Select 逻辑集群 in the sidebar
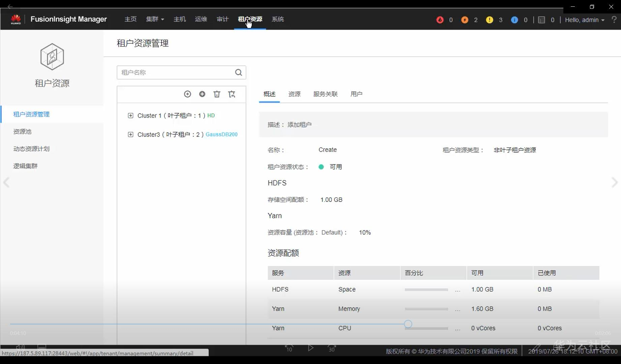621x364 pixels. point(25,166)
